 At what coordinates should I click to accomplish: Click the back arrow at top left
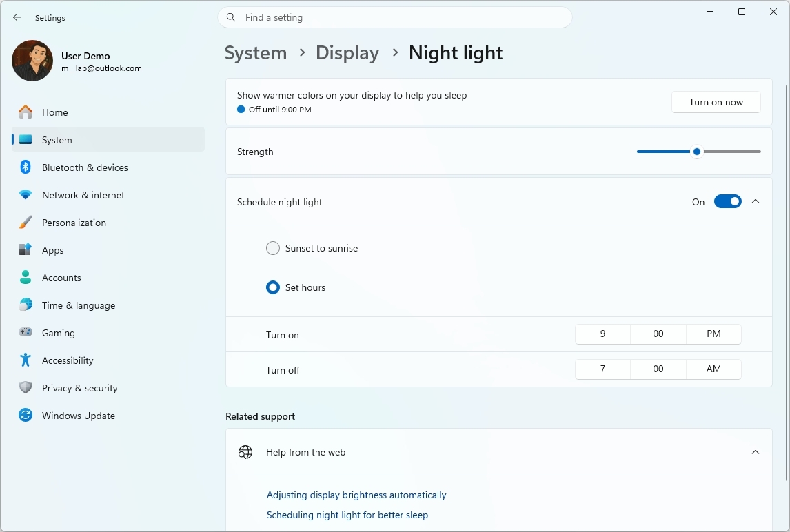17,17
